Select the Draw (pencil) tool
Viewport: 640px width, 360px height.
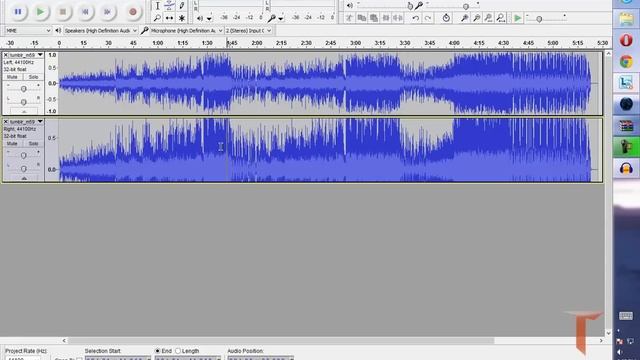pyautogui.click(x=182, y=6)
